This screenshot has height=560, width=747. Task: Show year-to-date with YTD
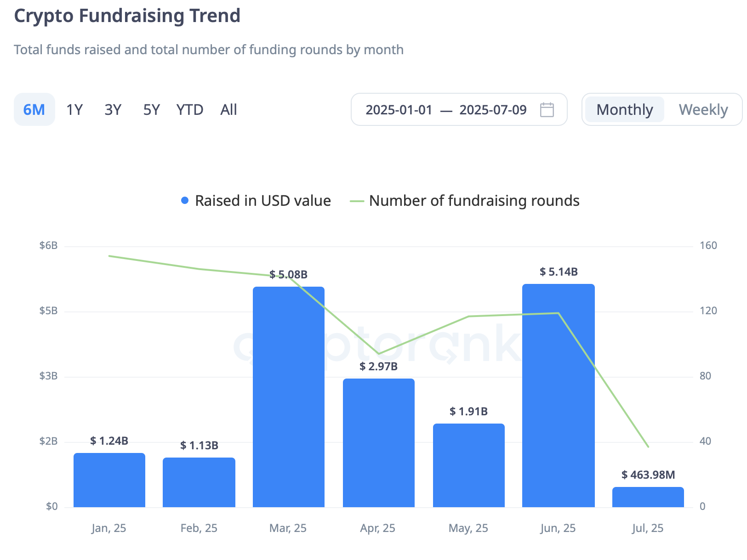pos(190,110)
